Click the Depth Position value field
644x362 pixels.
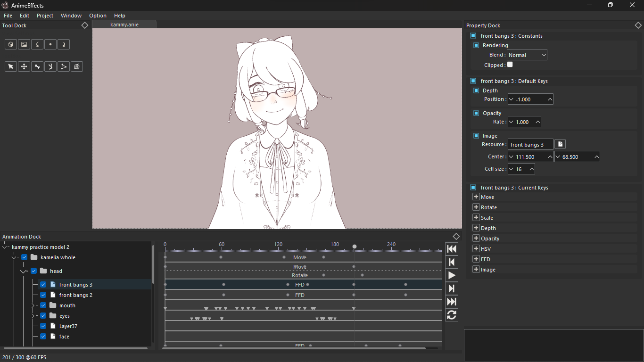click(530, 99)
